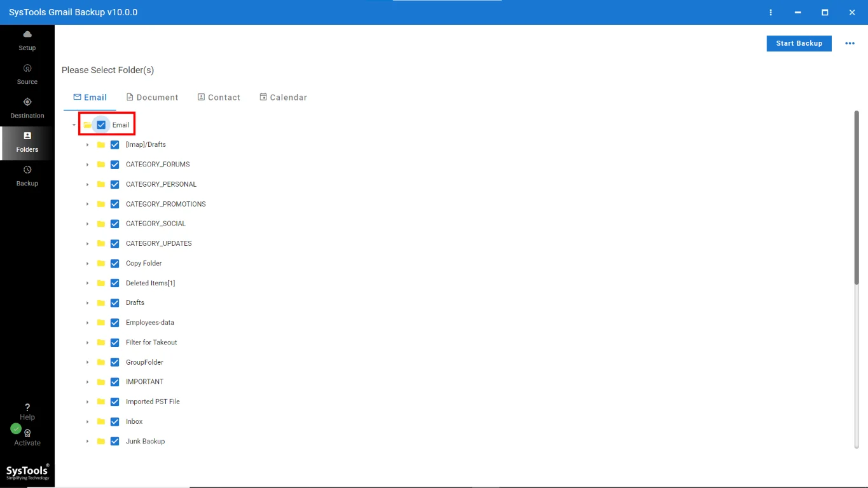Expand the [Imap]/Drafts folder
Viewport: 868px width, 488px height.
pos(88,145)
